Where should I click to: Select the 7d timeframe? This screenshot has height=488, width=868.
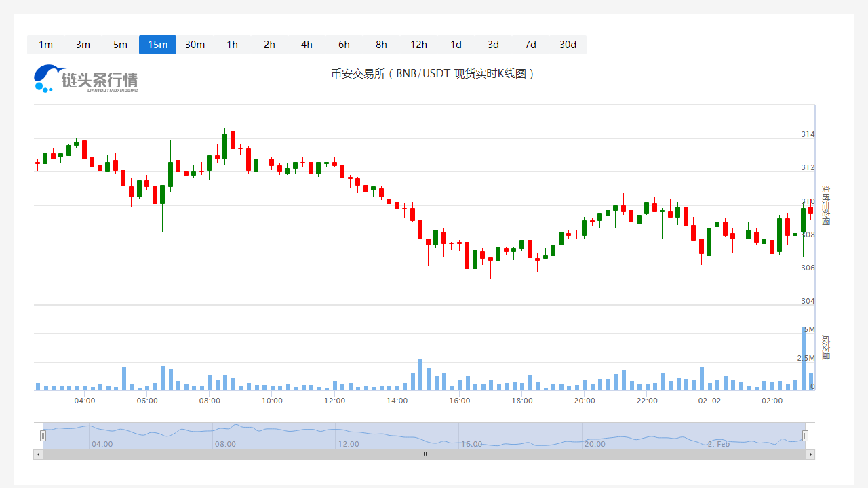(x=530, y=45)
